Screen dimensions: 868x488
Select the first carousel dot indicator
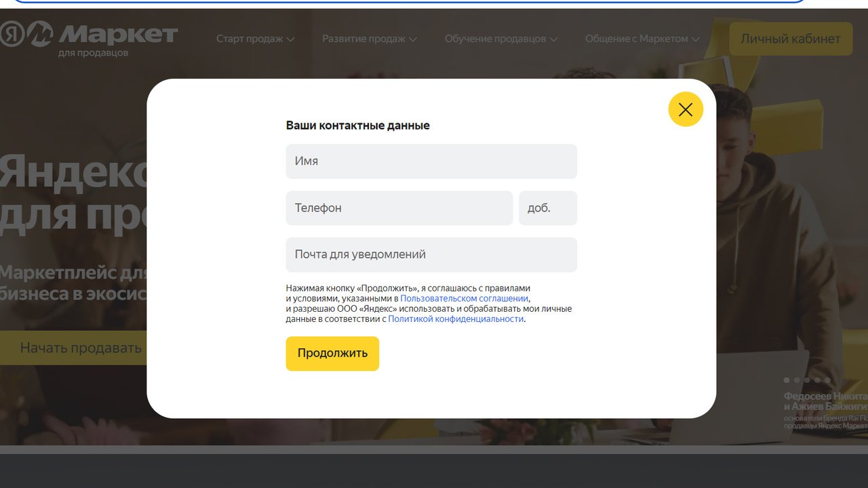click(787, 380)
